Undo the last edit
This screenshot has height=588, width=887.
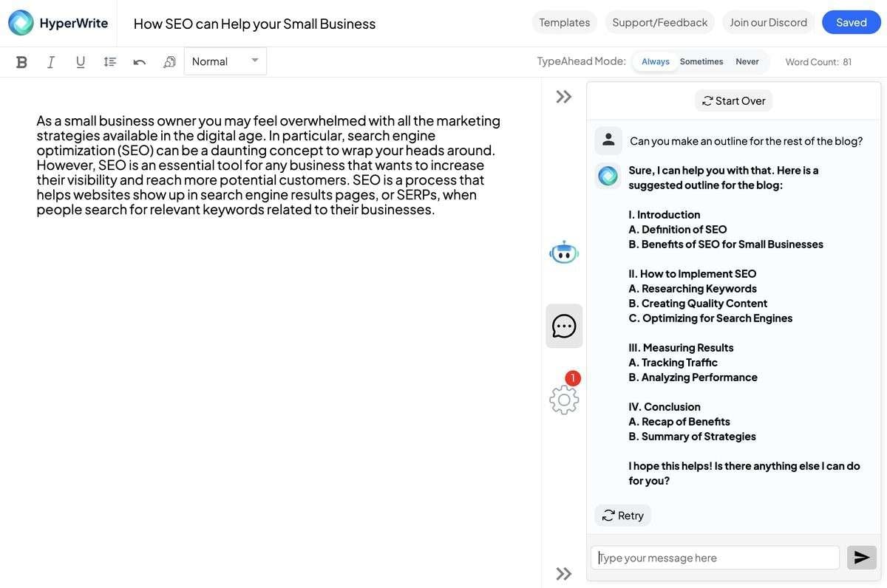pos(139,62)
